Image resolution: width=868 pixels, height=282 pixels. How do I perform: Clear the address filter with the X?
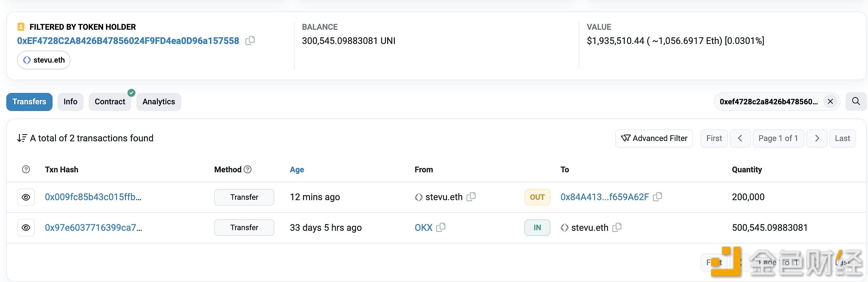pyautogui.click(x=830, y=101)
